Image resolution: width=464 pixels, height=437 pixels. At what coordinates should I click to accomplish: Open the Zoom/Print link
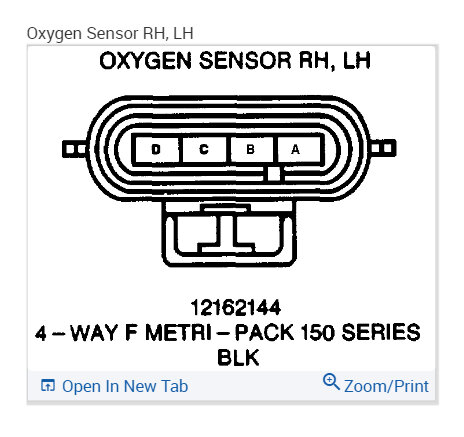point(386,386)
